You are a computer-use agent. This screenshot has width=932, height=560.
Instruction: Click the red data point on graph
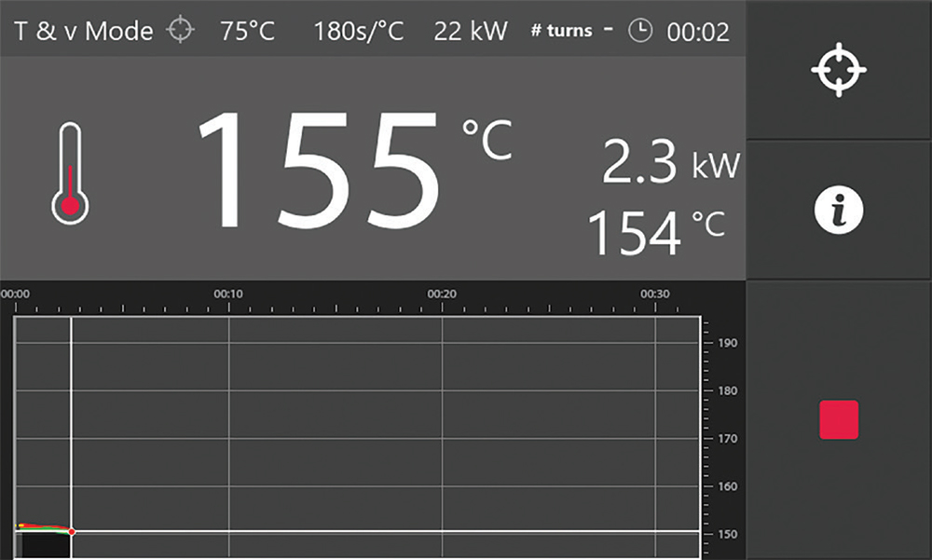(x=72, y=532)
